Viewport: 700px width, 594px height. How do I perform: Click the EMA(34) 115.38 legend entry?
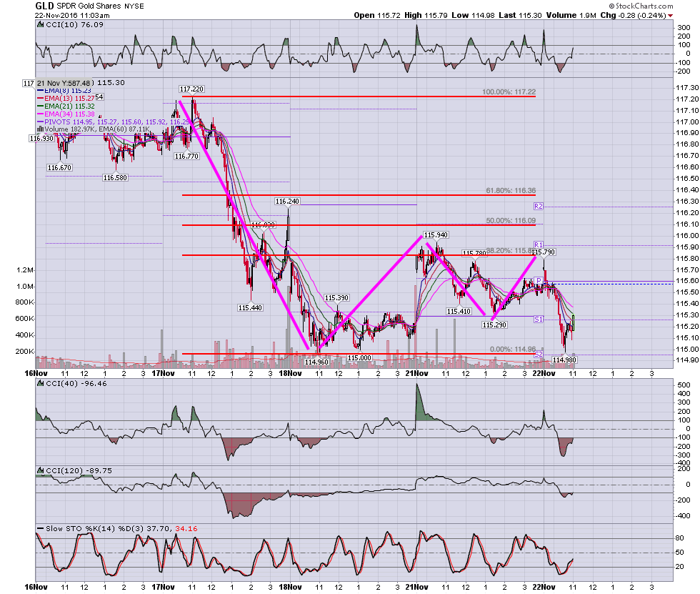click(66, 114)
